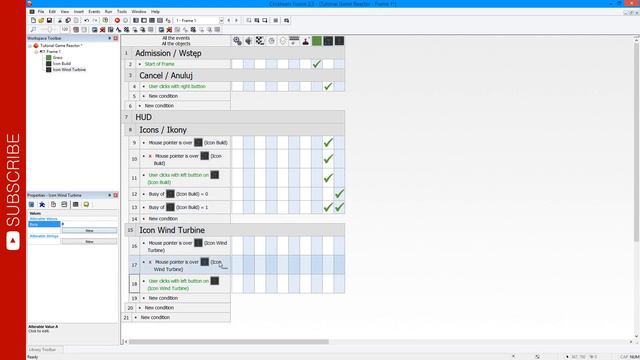Run the application with red circle icon
640x360 pixels.
(x=117, y=20)
